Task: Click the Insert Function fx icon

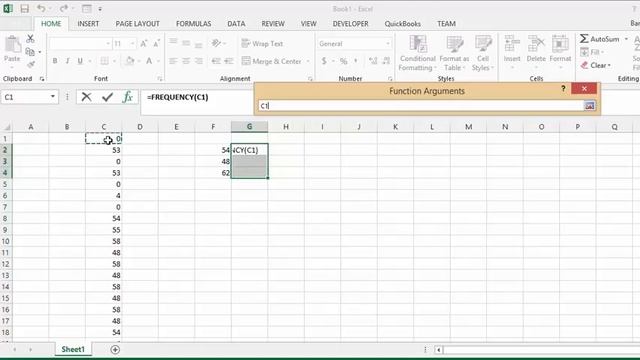Action: tap(128, 97)
